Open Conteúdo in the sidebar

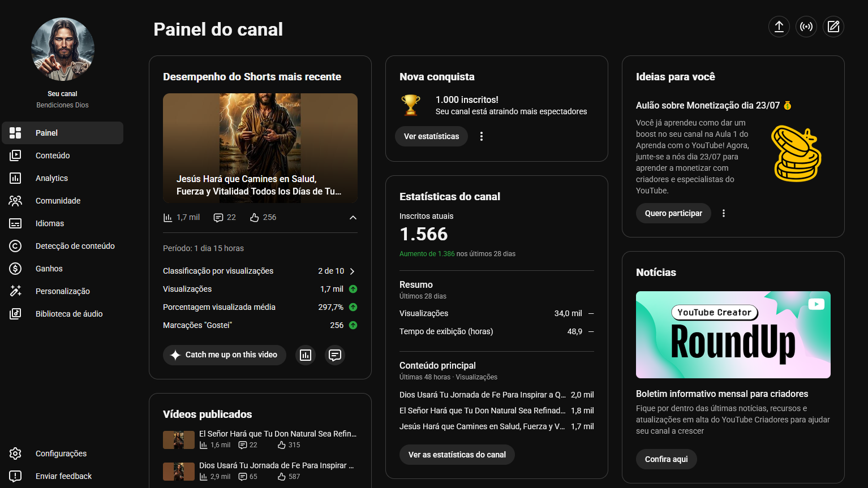pos(62,156)
